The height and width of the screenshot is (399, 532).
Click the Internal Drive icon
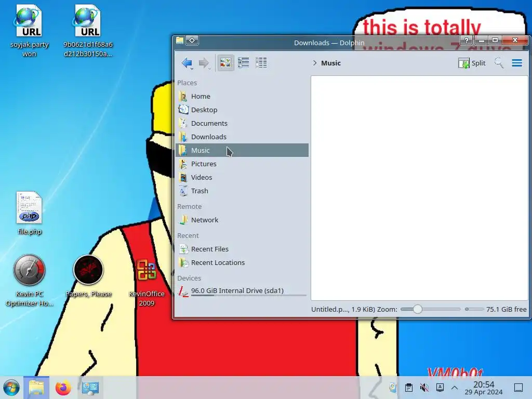[x=183, y=291]
